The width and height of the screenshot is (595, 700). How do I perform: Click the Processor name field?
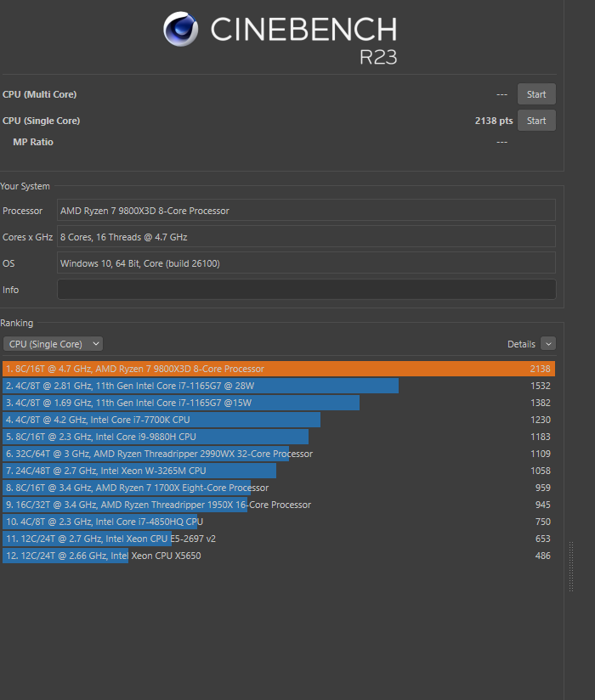306,211
